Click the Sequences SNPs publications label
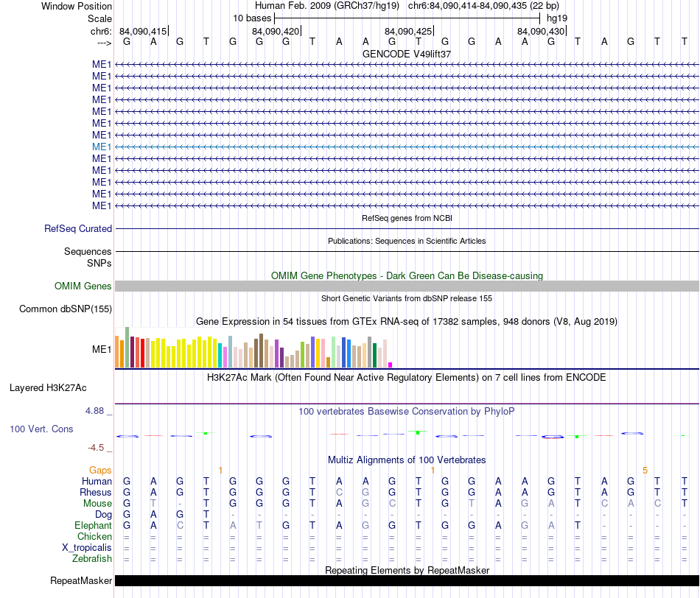Image resolution: width=700 pixels, height=598 pixels. point(88,257)
